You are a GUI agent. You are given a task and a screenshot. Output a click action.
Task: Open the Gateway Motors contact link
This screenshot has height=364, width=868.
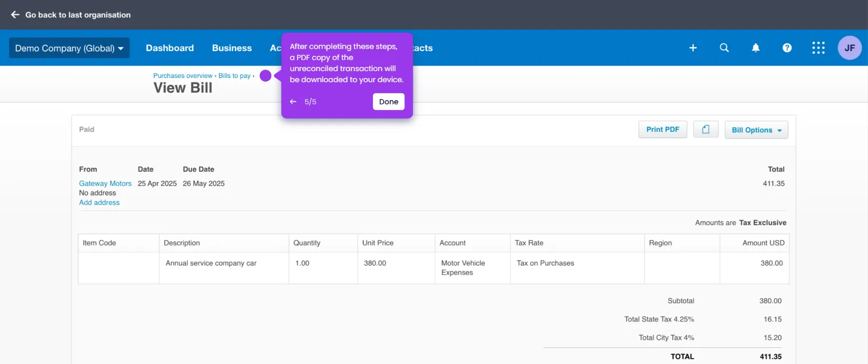pos(105,183)
